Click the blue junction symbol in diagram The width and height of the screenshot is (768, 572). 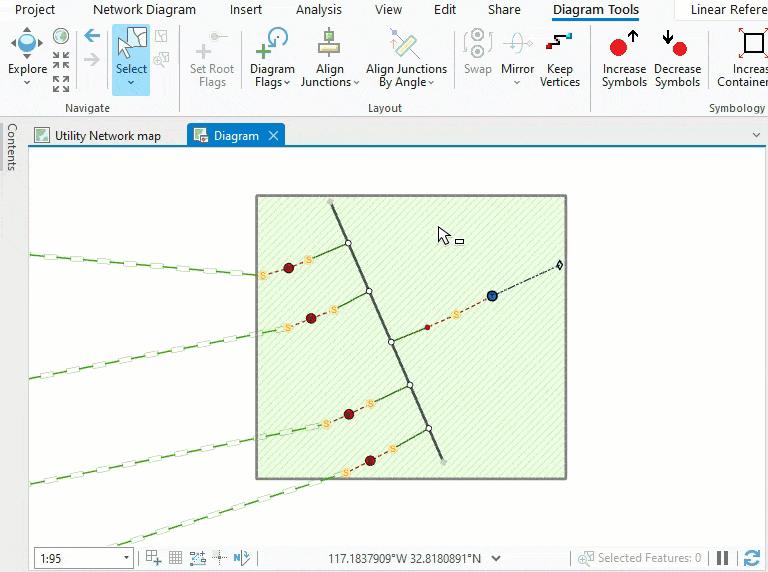click(492, 296)
